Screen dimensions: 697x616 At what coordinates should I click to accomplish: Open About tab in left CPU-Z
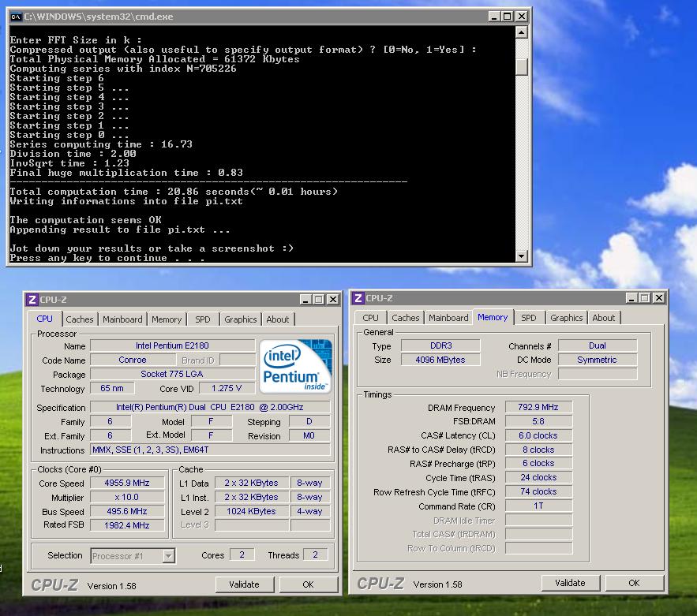(277, 319)
